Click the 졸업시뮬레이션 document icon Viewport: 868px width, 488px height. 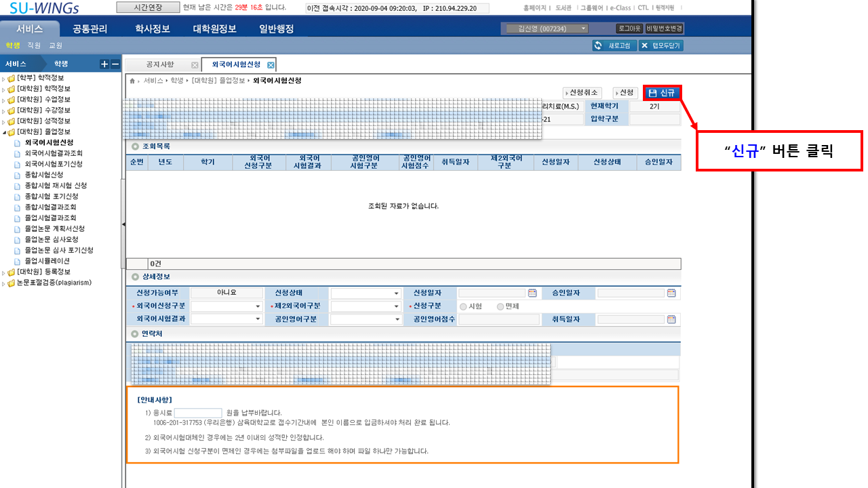coord(18,261)
